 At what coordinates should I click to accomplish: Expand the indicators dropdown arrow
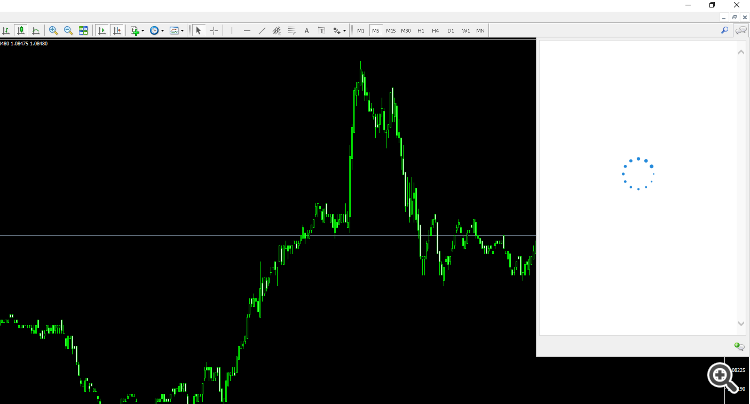(143, 31)
